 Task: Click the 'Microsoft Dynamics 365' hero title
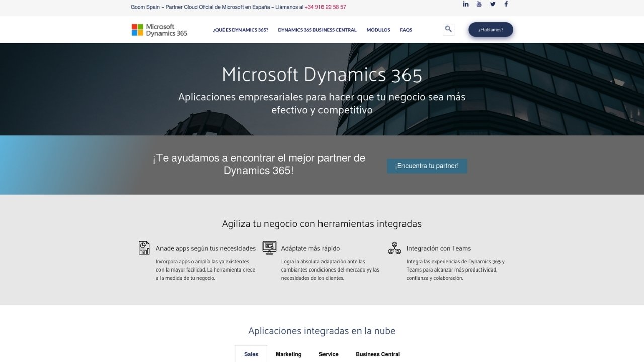pos(322,74)
